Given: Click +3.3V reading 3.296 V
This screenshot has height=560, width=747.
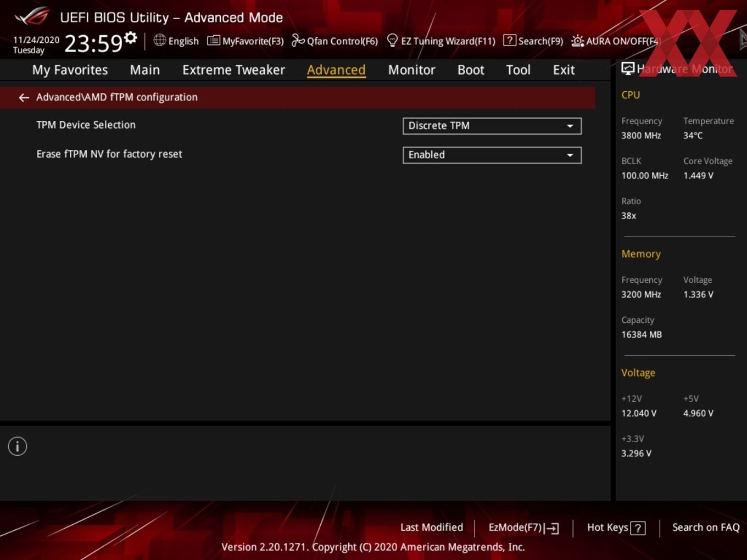Looking at the screenshot, I should click(x=636, y=453).
